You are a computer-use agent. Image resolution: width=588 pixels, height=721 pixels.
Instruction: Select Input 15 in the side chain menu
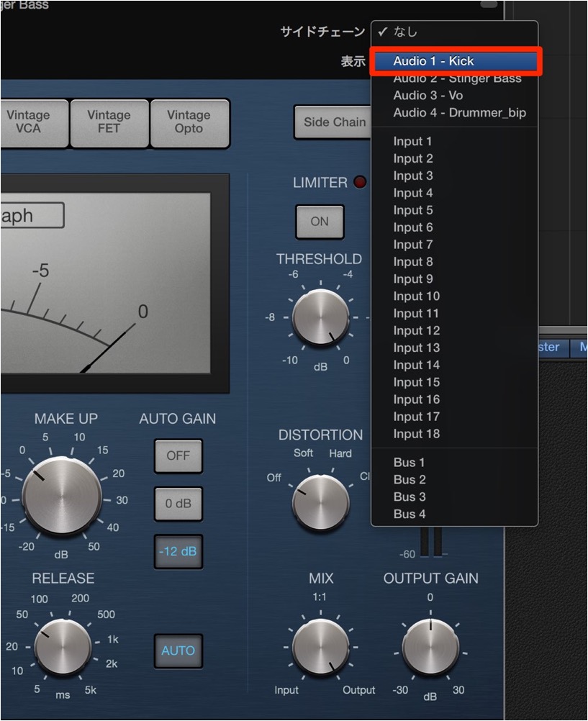point(455,383)
